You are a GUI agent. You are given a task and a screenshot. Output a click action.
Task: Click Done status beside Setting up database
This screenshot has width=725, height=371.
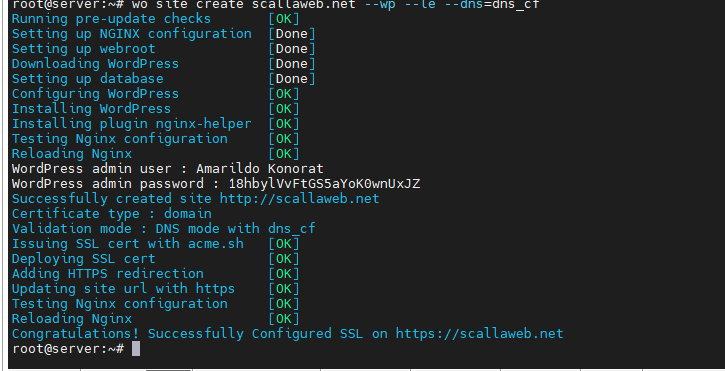[x=292, y=79]
